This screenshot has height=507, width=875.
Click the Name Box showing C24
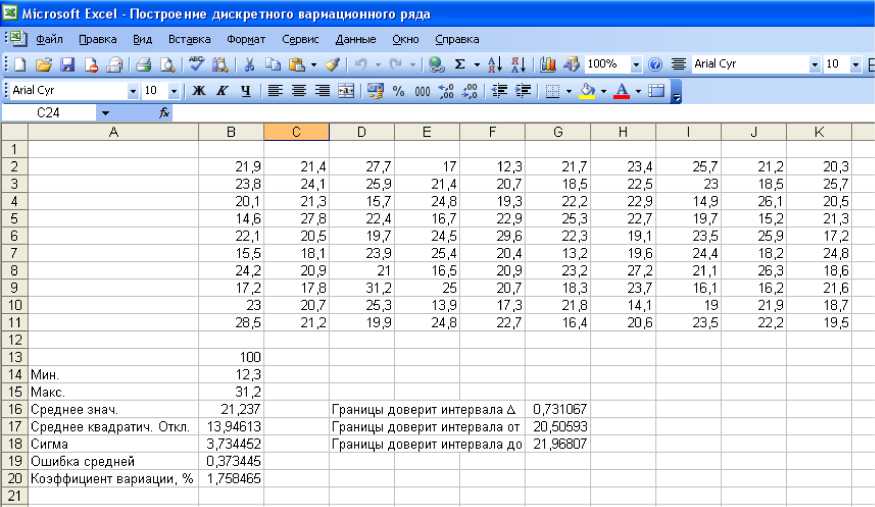point(49,113)
